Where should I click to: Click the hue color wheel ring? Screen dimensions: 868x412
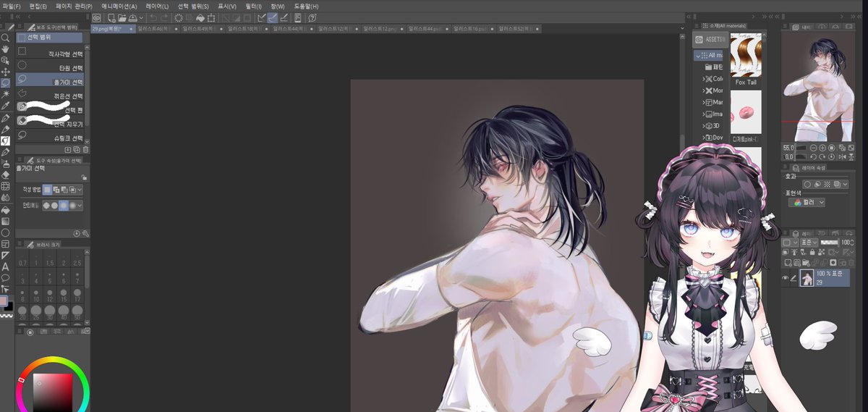point(52,358)
